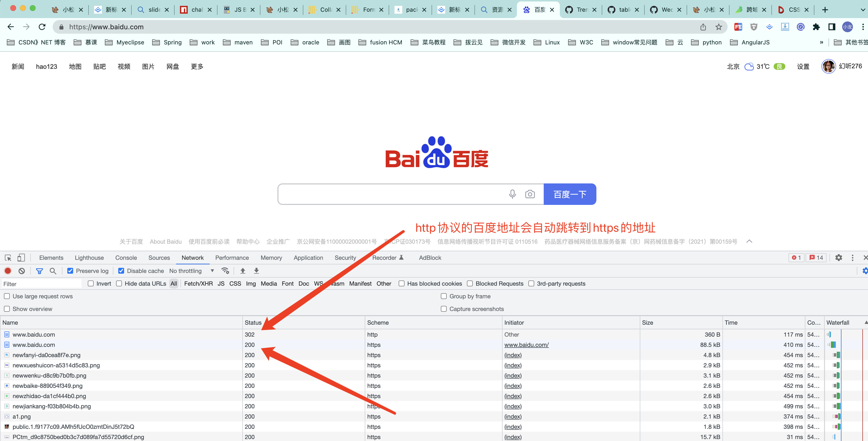Viewport: 868px width, 441px height.
Task: Click the 百度一下 search button
Action: coord(570,194)
